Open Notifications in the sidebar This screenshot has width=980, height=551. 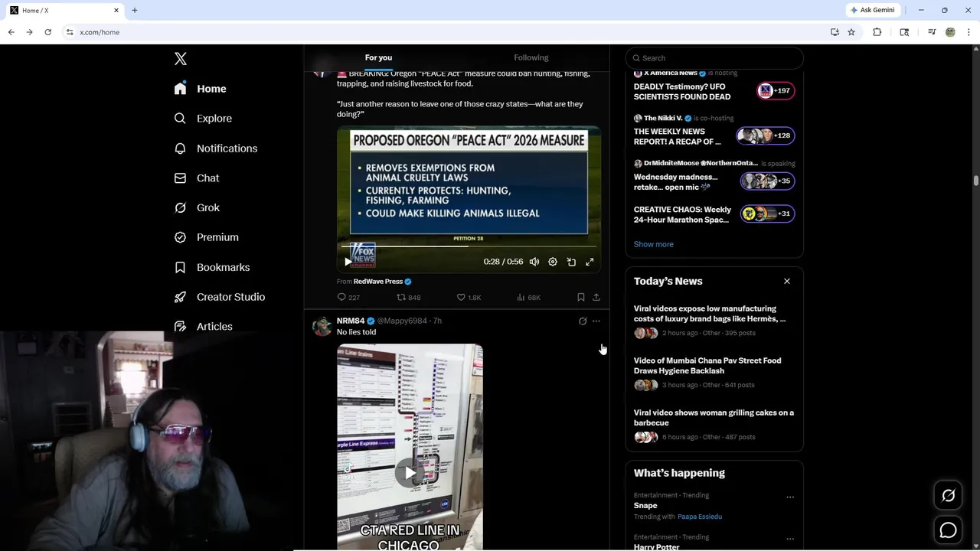click(x=215, y=148)
